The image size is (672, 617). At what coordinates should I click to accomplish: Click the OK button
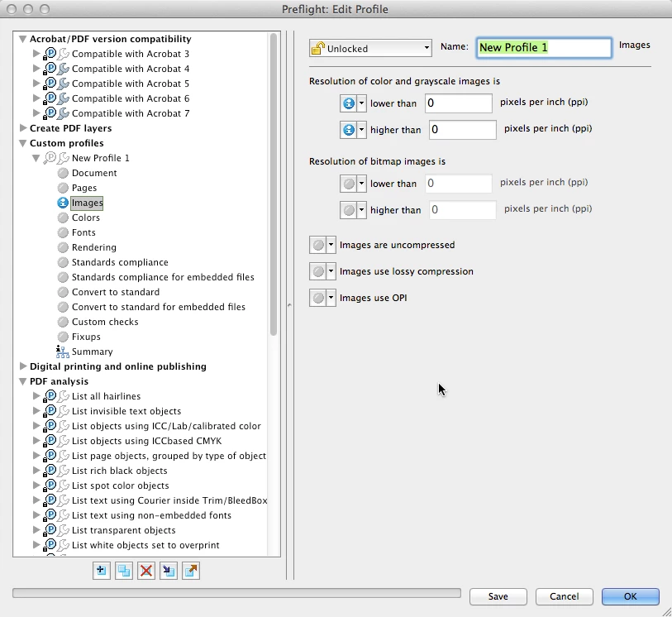[x=630, y=596]
